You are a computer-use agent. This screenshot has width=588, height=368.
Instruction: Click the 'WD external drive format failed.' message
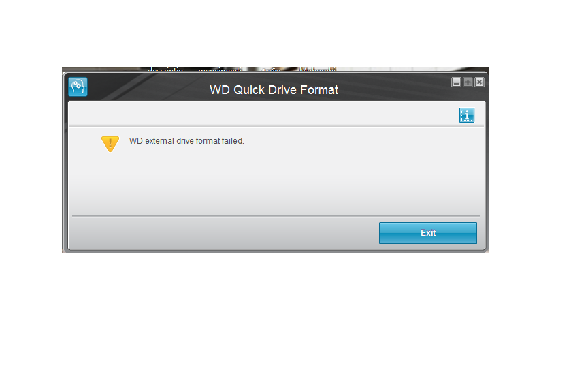(186, 141)
